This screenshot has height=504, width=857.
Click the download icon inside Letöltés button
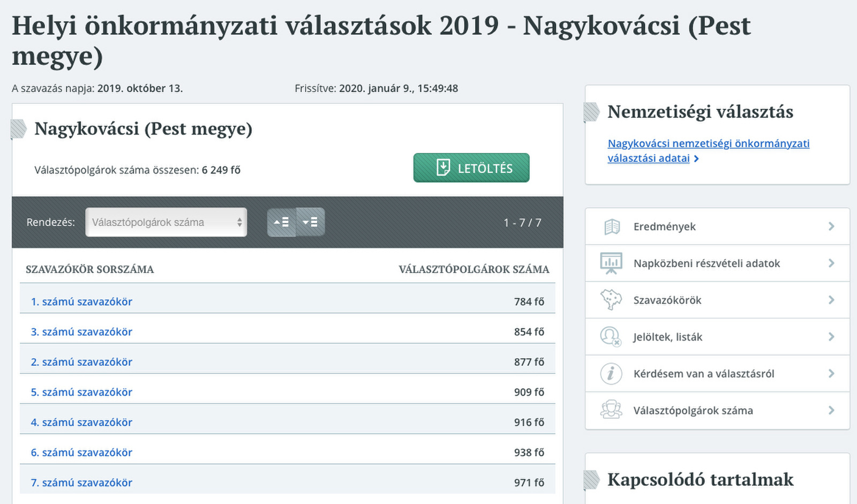[443, 168]
